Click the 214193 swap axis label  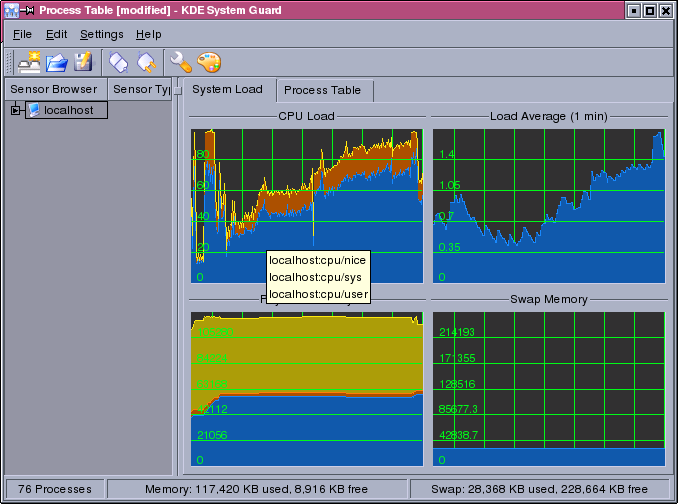click(x=457, y=332)
